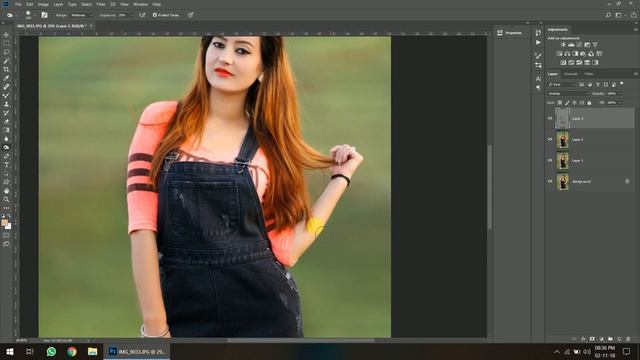Select the Crop tool
This screenshot has height=360, width=640.
click(6, 69)
